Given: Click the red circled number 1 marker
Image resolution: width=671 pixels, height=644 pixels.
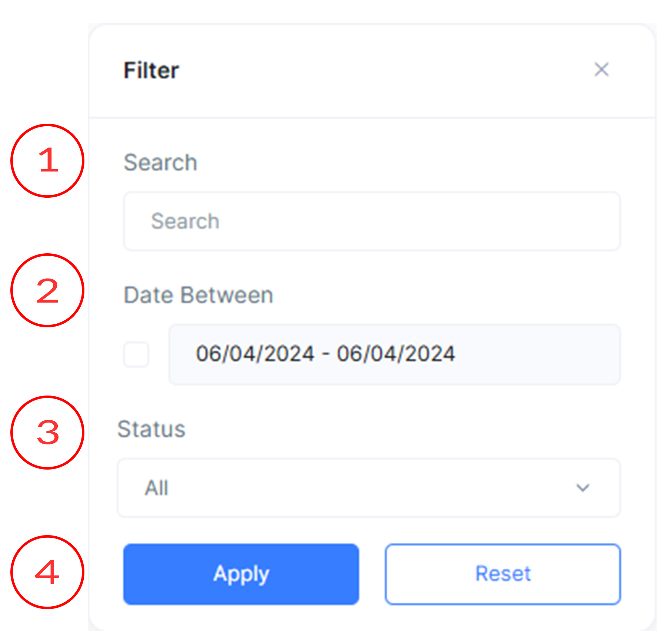Looking at the screenshot, I should click(x=48, y=161).
